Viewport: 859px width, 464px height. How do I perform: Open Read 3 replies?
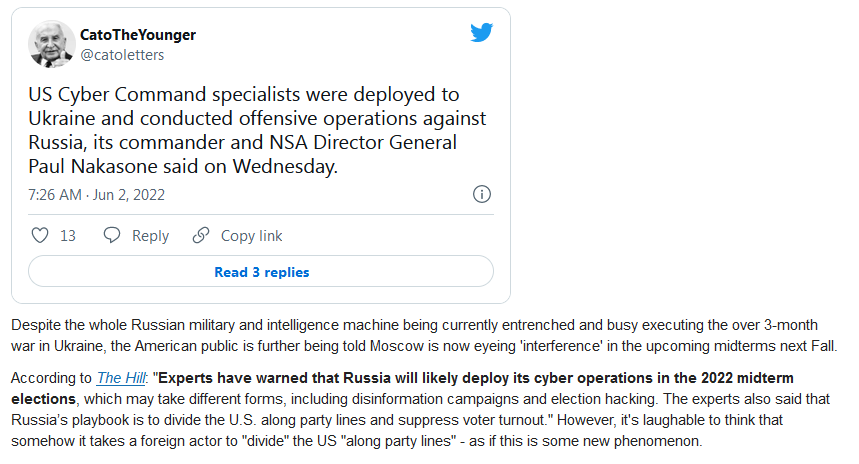[261, 271]
